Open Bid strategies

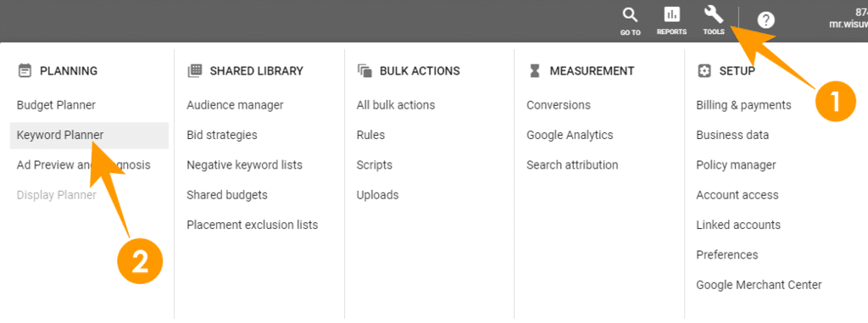tap(222, 135)
